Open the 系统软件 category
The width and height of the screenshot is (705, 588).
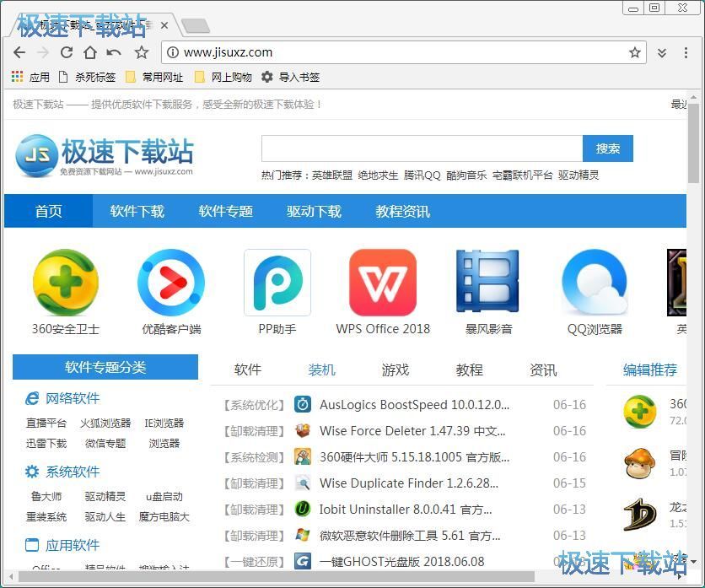[x=62, y=472]
